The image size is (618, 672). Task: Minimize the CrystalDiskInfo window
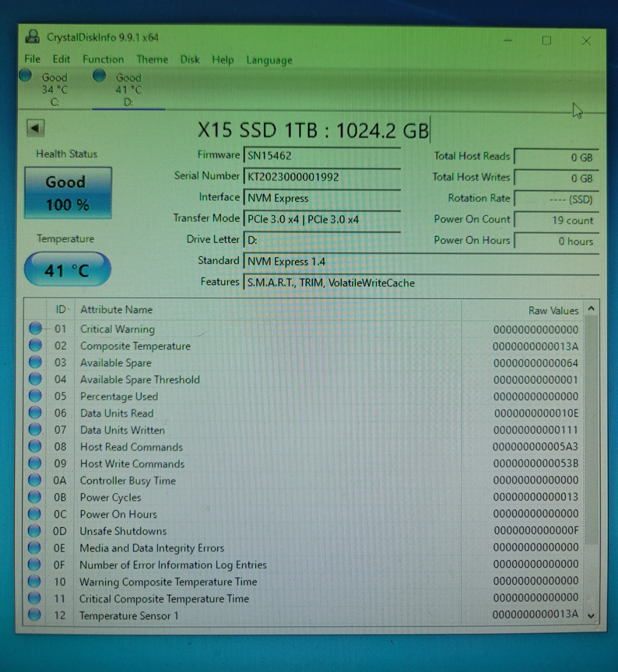pyautogui.click(x=508, y=41)
